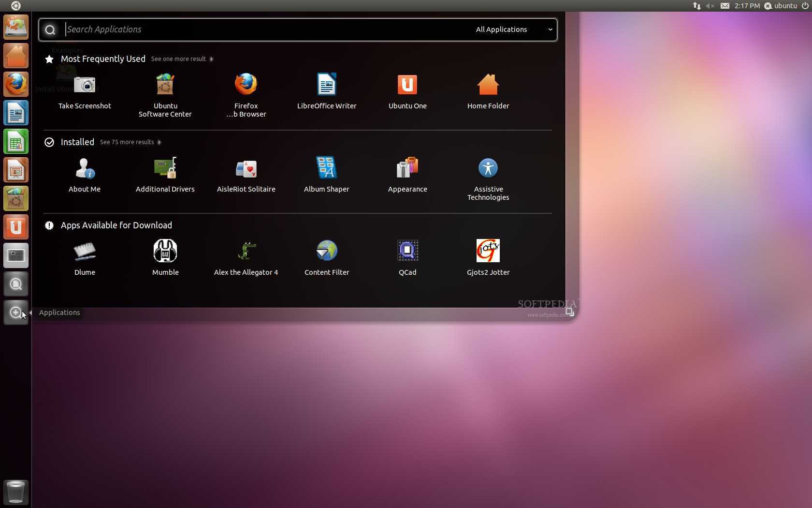Open the power session menu
The image size is (812, 508).
pos(805,6)
